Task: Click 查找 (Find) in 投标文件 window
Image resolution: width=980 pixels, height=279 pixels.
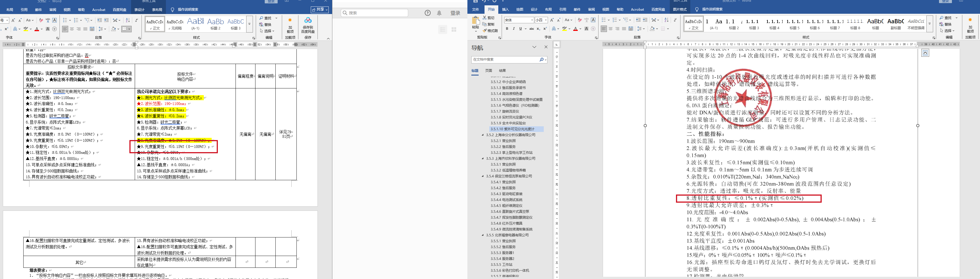Action: (x=946, y=18)
